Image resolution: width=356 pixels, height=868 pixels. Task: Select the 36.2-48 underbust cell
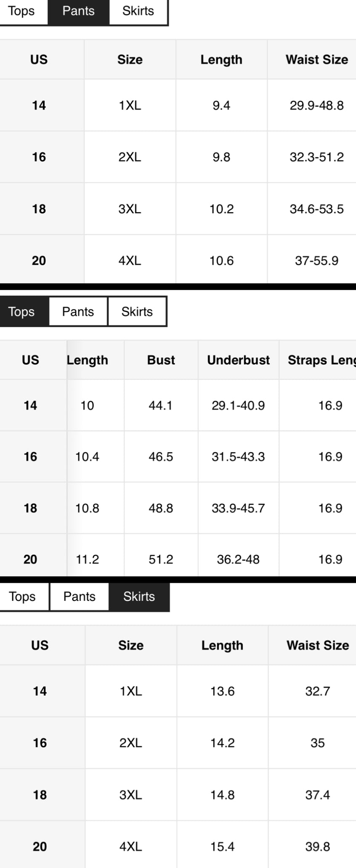coord(238,560)
